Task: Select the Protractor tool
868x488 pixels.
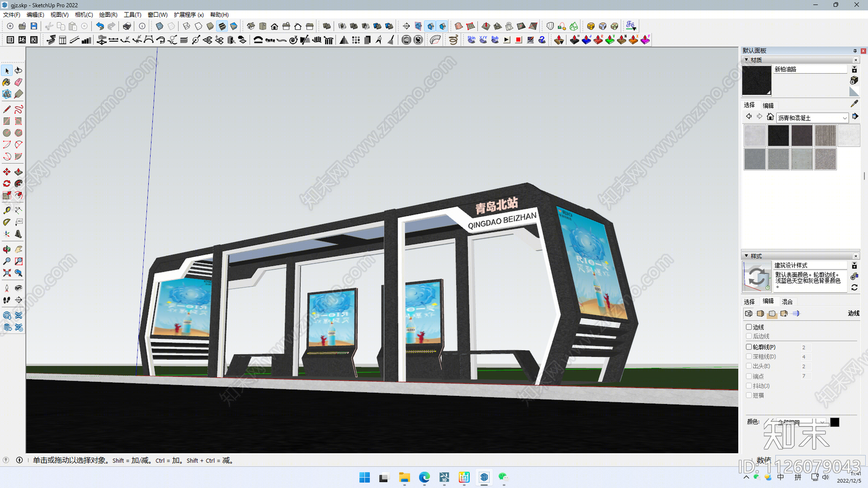Action: pyautogui.click(x=7, y=222)
